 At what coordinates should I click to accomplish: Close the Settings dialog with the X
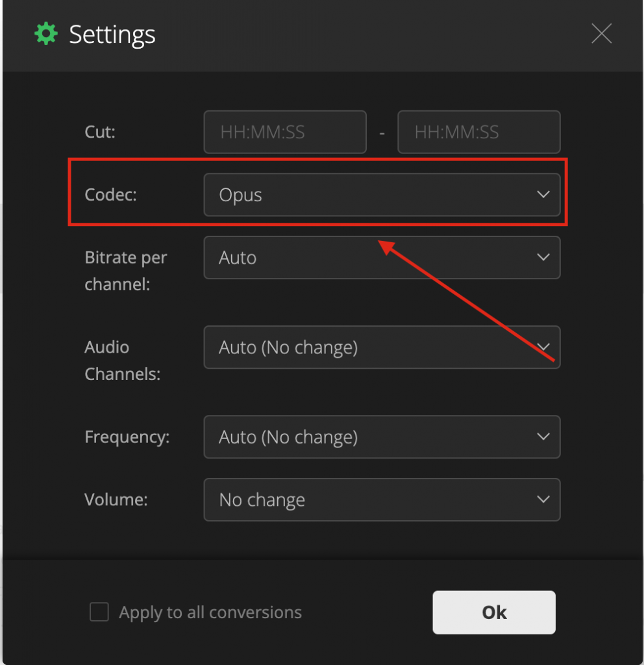point(602,34)
